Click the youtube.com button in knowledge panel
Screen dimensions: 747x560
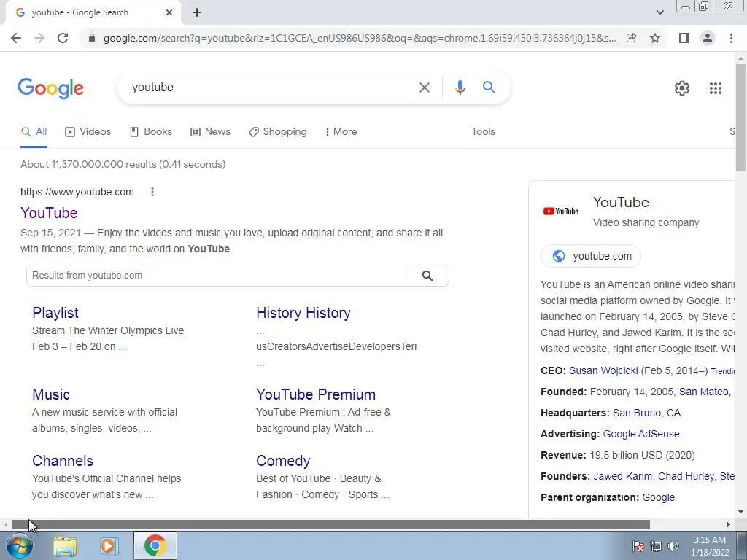tap(591, 256)
